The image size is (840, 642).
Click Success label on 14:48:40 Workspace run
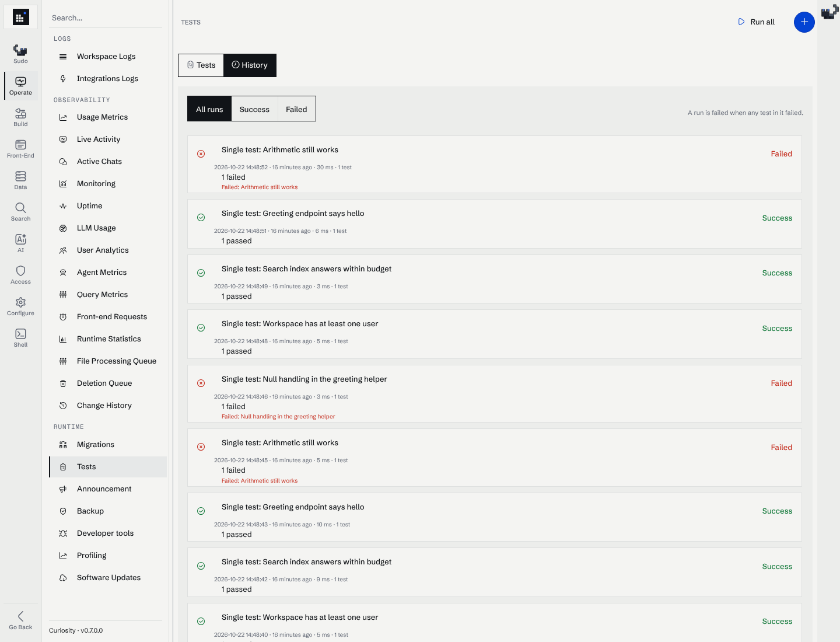tap(777, 622)
